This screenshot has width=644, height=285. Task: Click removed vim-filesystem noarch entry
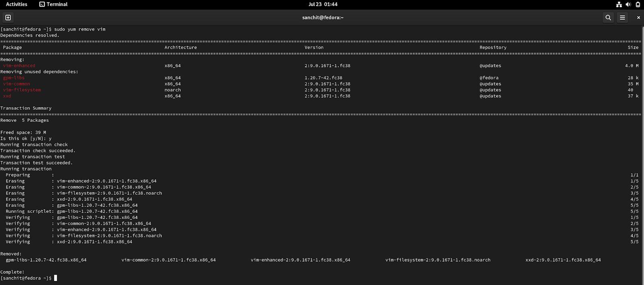pos(438,260)
